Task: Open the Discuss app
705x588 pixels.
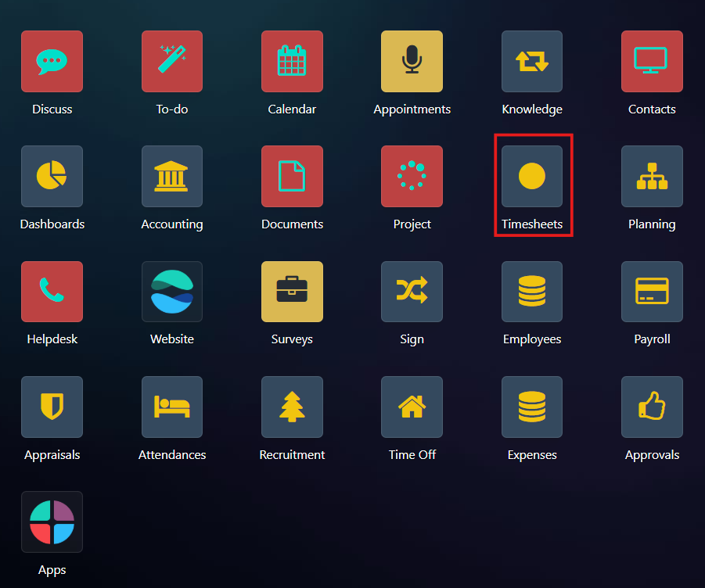Action: (x=52, y=62)
